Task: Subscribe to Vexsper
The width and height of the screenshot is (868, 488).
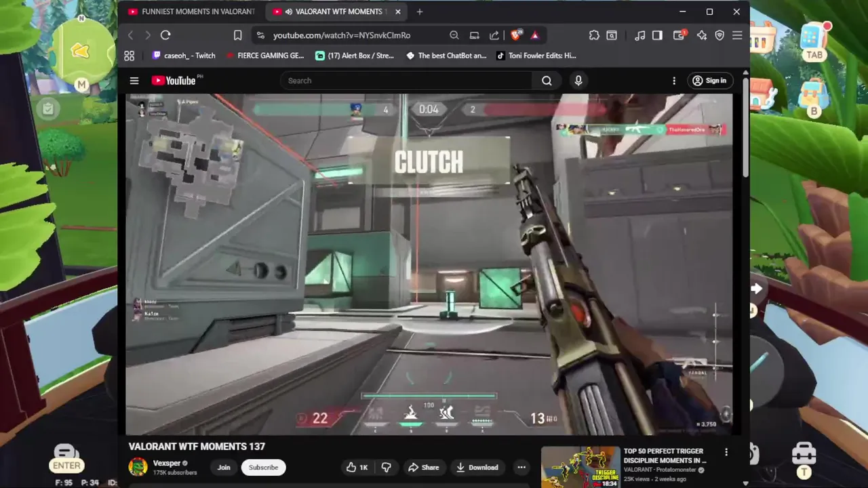Action: coord(263,467)
